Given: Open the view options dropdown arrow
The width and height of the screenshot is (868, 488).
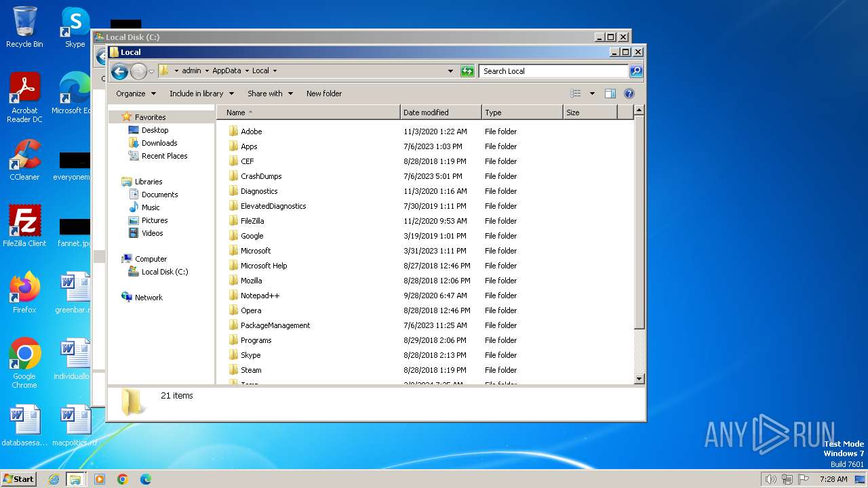Looking at the screenshot, I should coord(592,94).
